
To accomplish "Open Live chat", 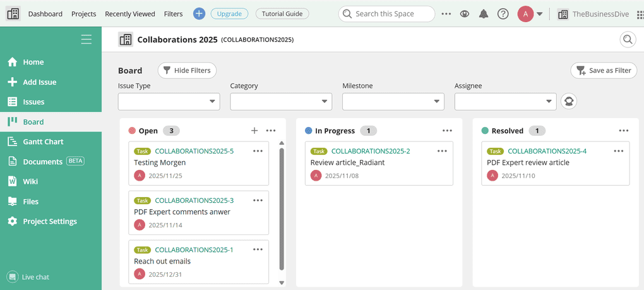I will [28, 277].
